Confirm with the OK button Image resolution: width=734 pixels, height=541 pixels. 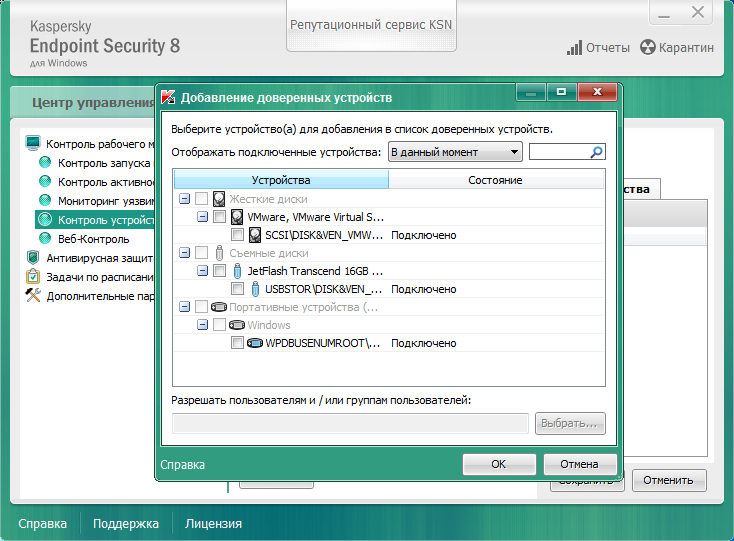tap(499, 464)
